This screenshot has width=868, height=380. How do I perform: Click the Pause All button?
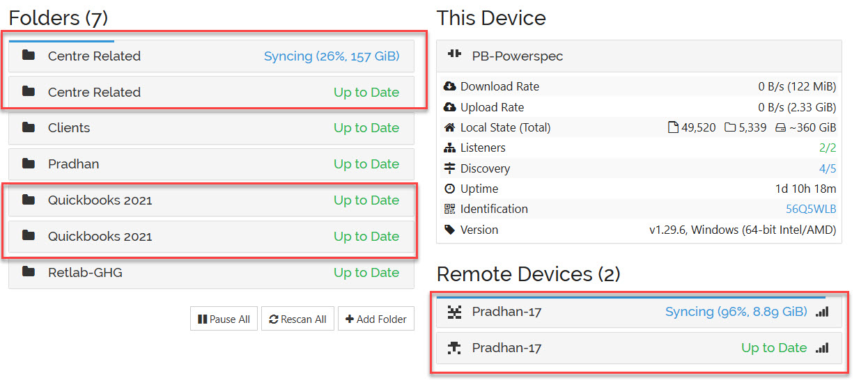coord(224,319)
